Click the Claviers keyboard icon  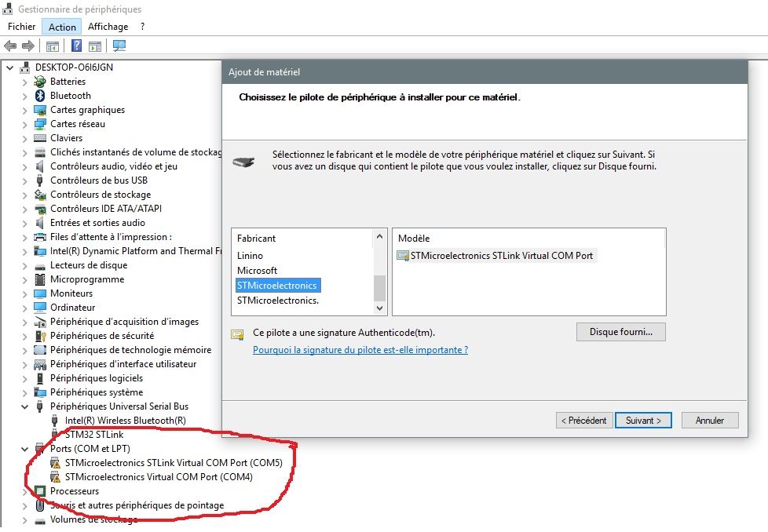click(40, 138)
